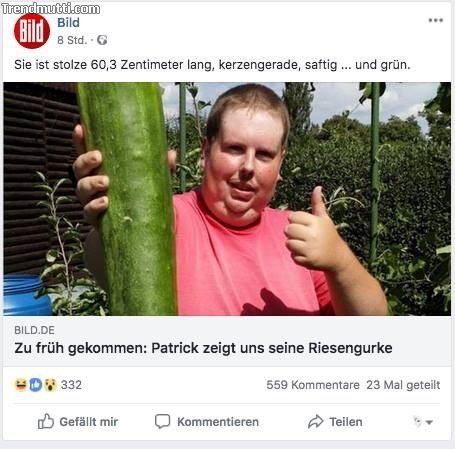455x449 pixels.
Task: Open the 559 Kommentare list
Action: click(313, 385)
